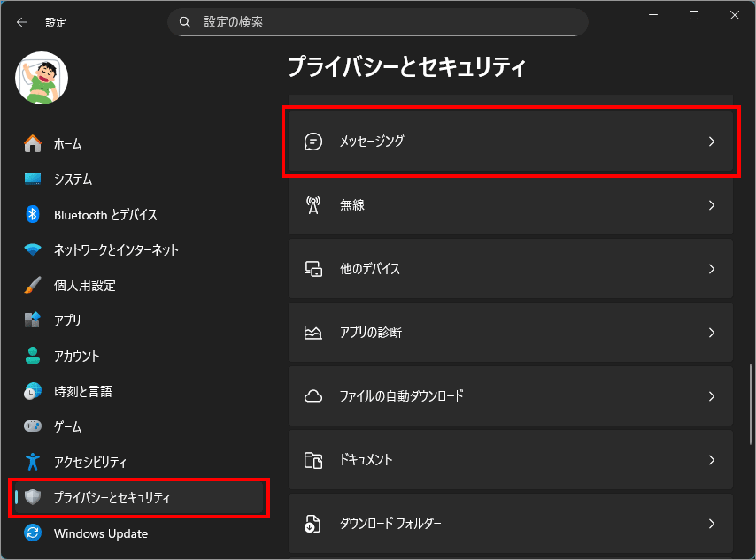Screen dimensions: 756x560
Task: Click the ファイルの自動ダウンロード cloud icon
Action: pos(312,396)
